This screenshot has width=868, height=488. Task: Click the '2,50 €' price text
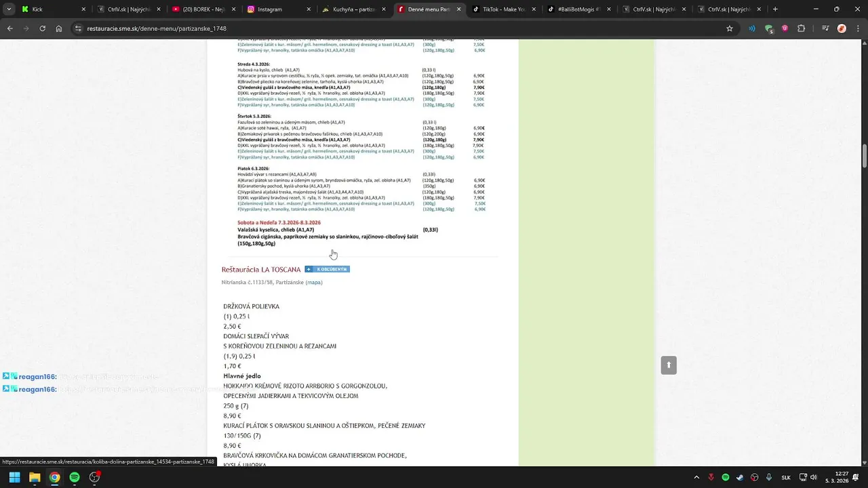pos(232,326)
